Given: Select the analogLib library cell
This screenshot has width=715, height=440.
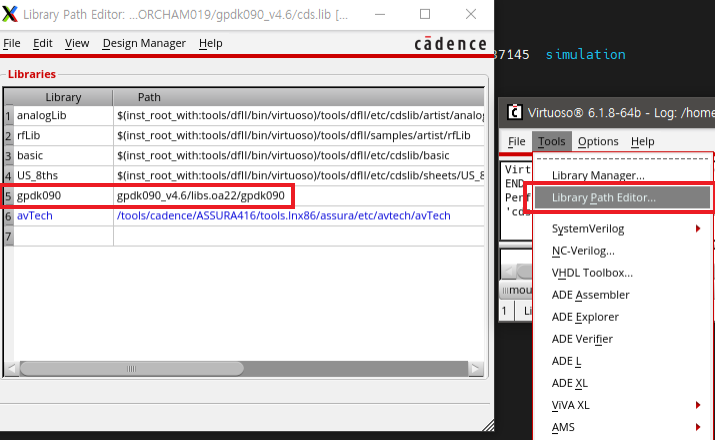Looking at the screenshot, I should click(x=63, y=115).
